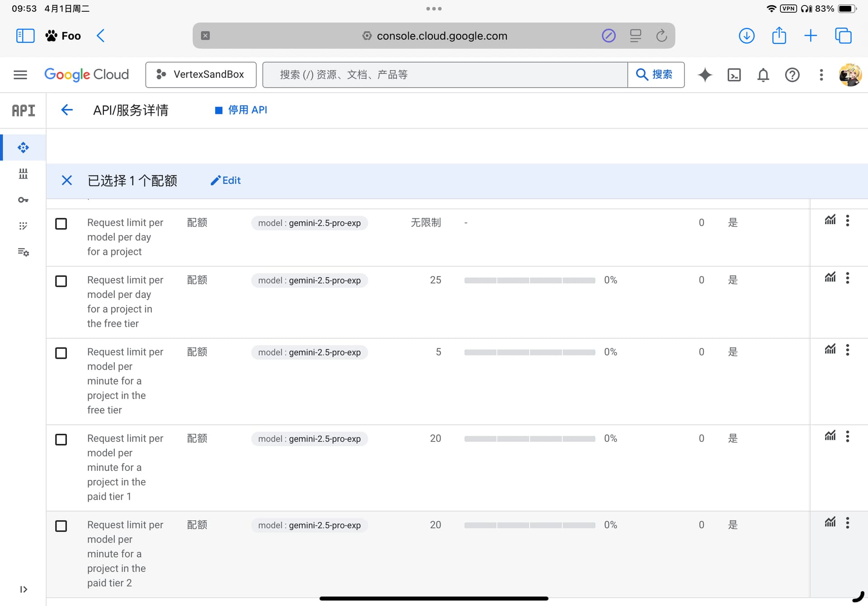Go back from API service details
This screenshot has height=606, width=868.
pos(66,110)
